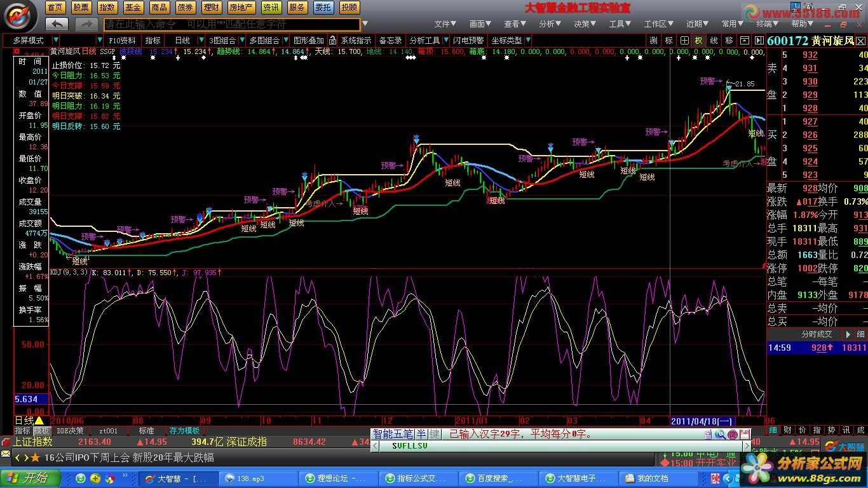The width and height of the screenshot is (868, 488).
Task: Click 分时成交 panel header
Action: click(817, 334)
